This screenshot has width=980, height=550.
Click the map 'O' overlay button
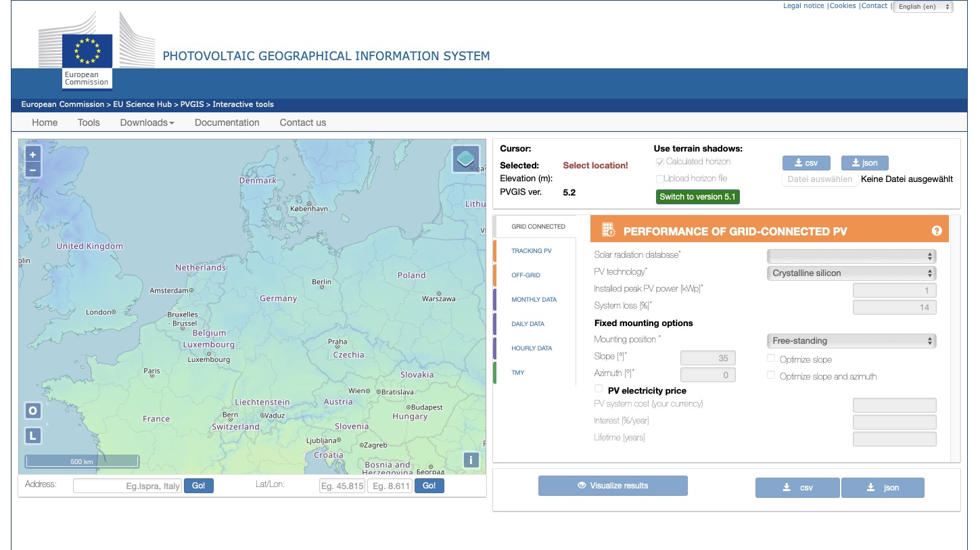tap(32, 411)
